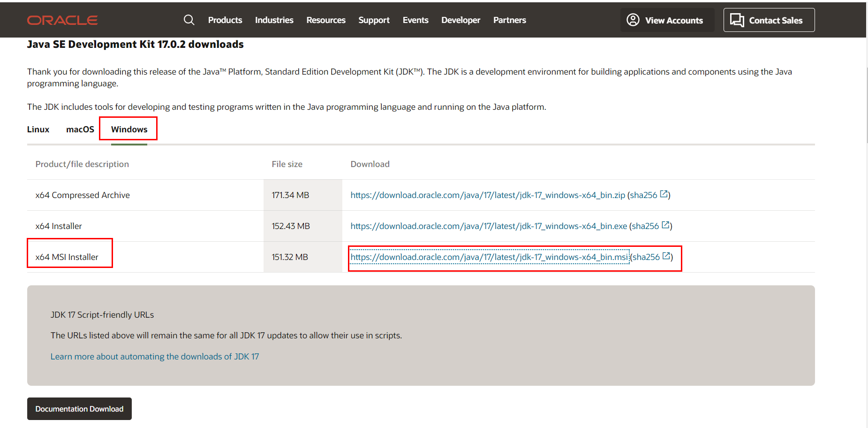Click the 151.32 MB file size
The image size is (868, 428).
[x=290, y=257]
